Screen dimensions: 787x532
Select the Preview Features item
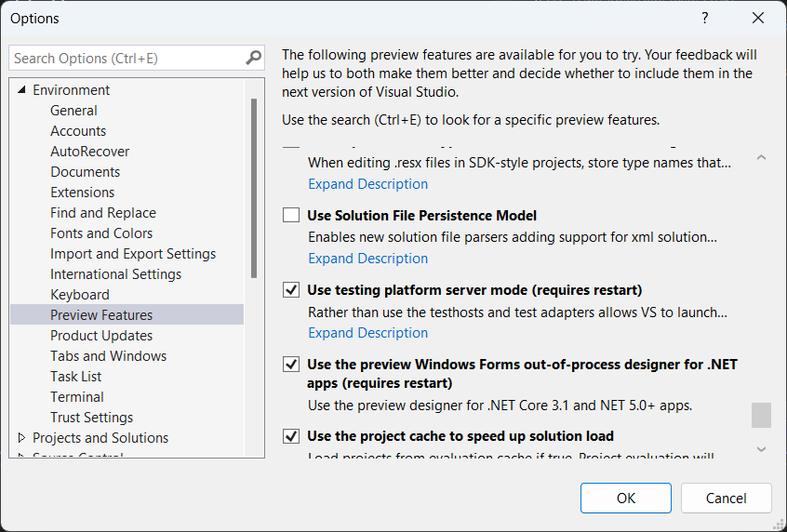(x=127, y=314)
